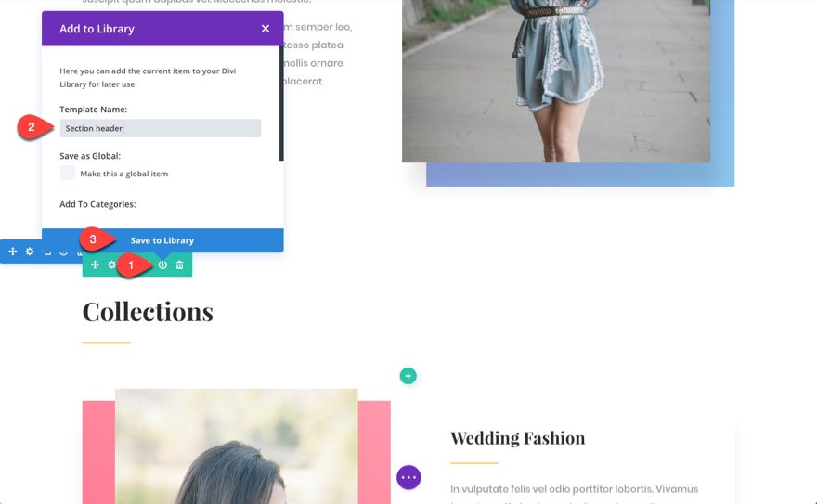
Task: Click the 'Here you can add' description text
Action: pyautogui.click(x=148, y=78)
